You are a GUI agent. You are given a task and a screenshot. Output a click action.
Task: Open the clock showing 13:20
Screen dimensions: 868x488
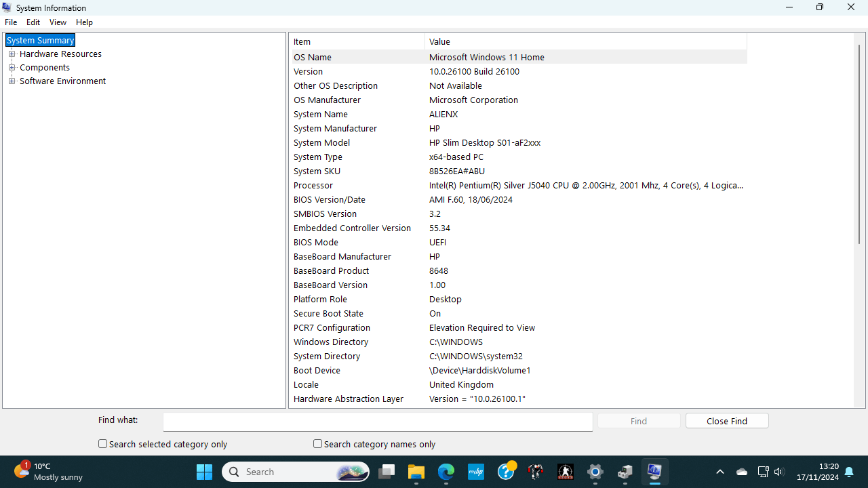click(818, 472)
